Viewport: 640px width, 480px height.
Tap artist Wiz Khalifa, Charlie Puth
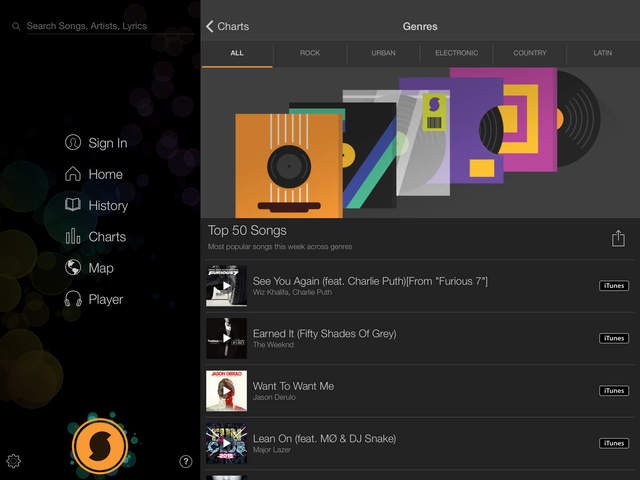(x=292, y=292)
